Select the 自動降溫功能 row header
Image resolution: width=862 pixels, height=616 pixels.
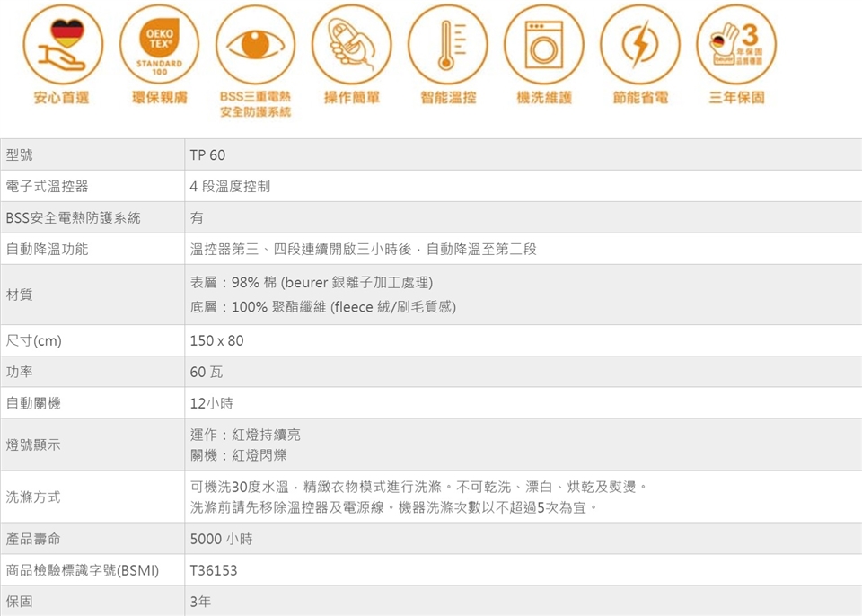tap(48, 249)
